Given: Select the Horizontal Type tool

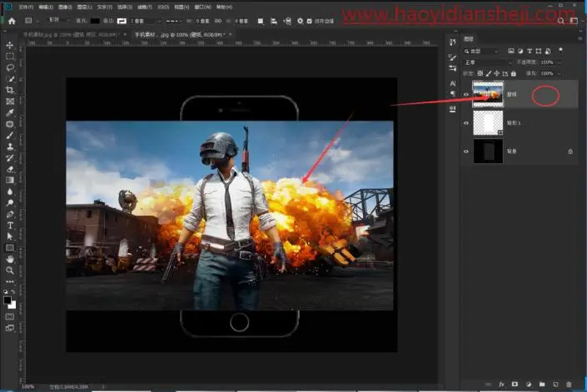Looking at the screenshot, I should coord(10,226).
